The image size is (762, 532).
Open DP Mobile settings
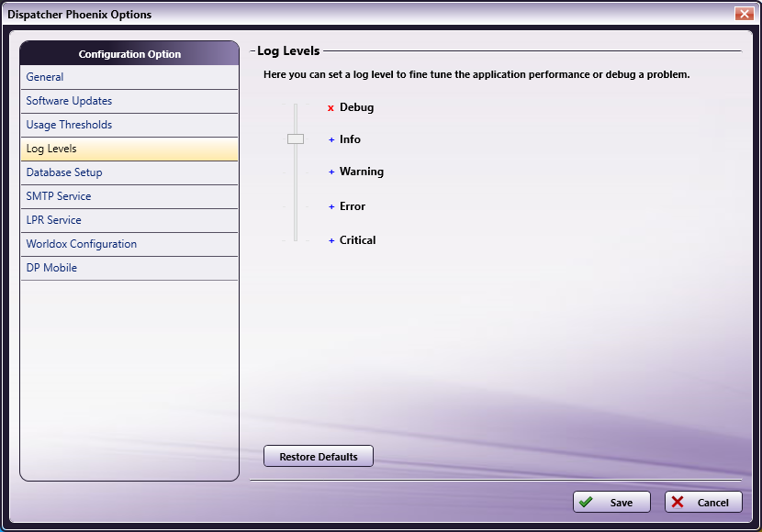pyautogui.click(x=129, y=268)
